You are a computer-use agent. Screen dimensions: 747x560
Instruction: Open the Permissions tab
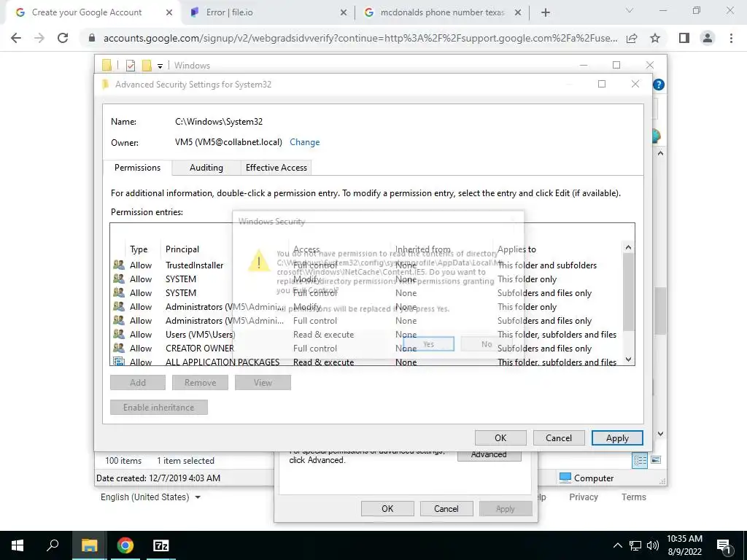(x=137, y=168)
